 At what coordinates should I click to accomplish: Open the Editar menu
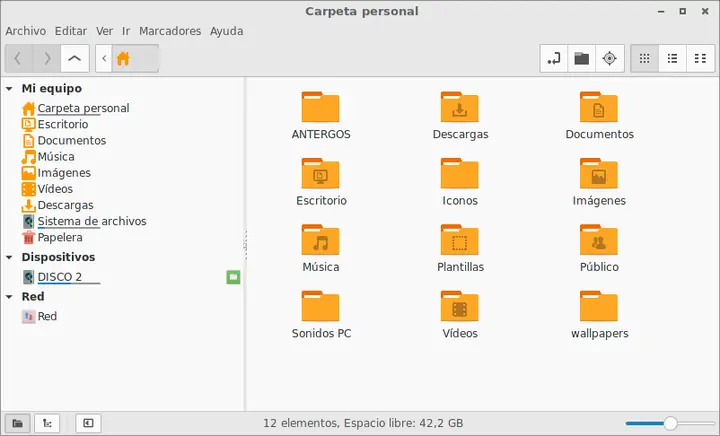pyautogui.click(x=71, y=31)
